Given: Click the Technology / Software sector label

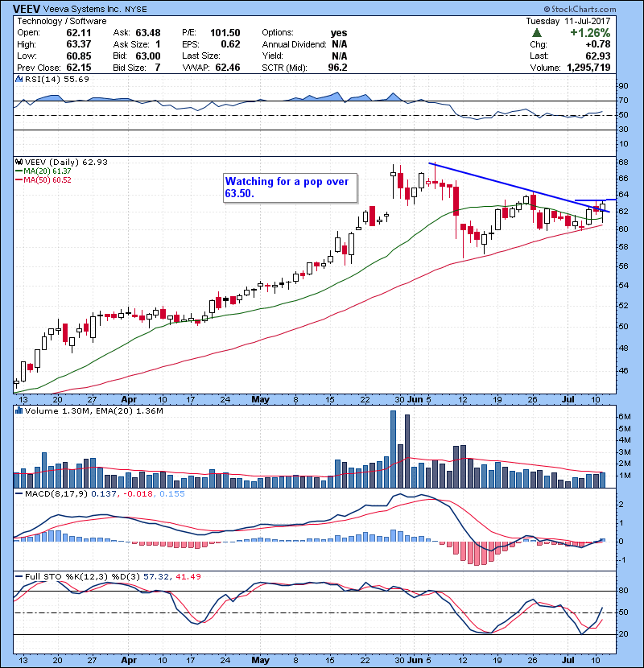Looking at the screenshot, I should [62, 21].
